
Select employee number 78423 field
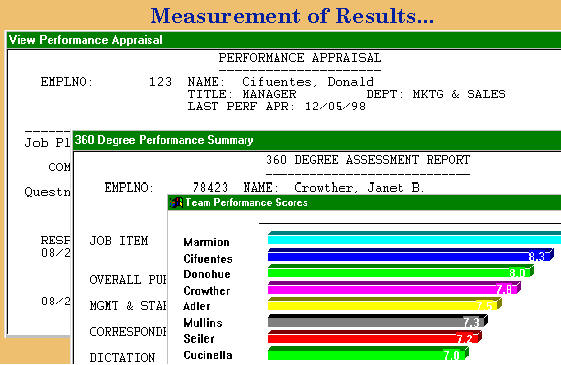point(210,188)
